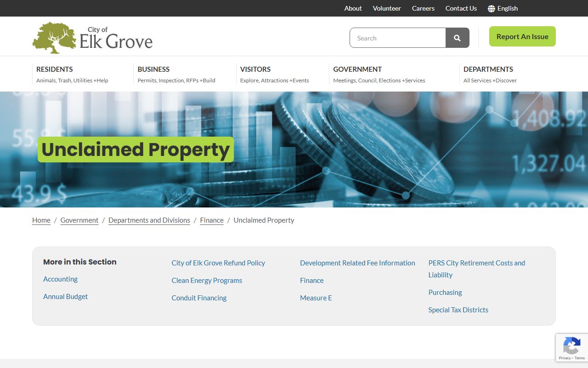
Task: Click the About link in top bar
Action: [x=353, y=8]
